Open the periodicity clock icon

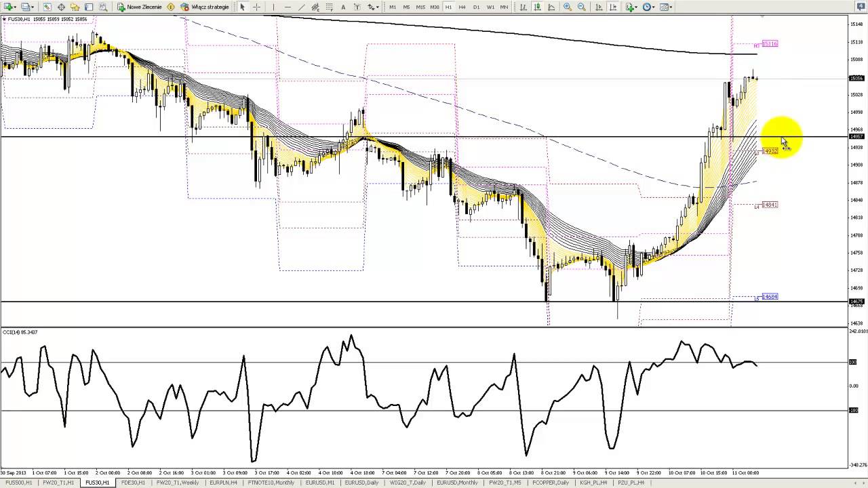click(647, 7)
